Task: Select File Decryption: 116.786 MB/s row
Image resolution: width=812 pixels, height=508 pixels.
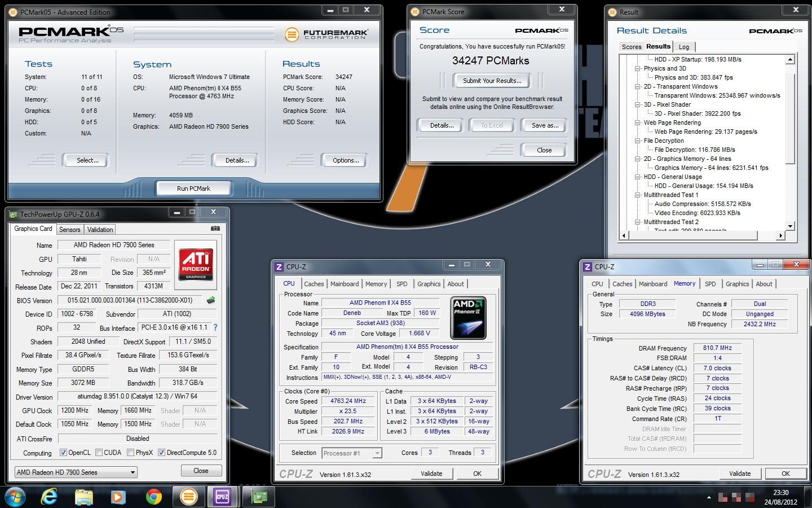Action: 695,150
